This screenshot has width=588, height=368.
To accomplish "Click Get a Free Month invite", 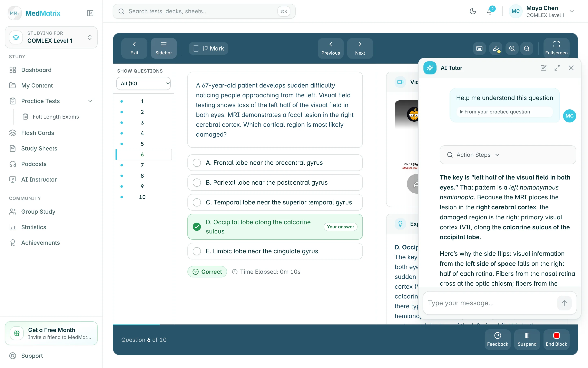I will (51, 333).
